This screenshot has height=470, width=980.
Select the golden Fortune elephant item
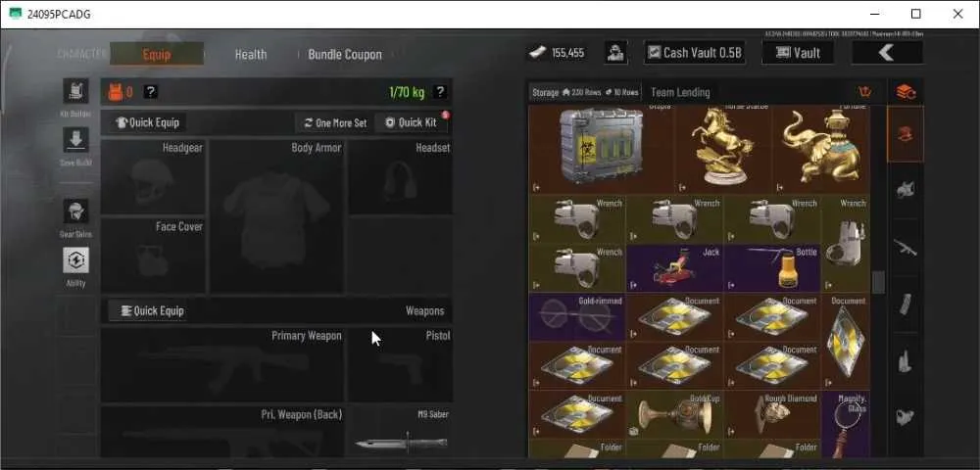pos(821,149)
